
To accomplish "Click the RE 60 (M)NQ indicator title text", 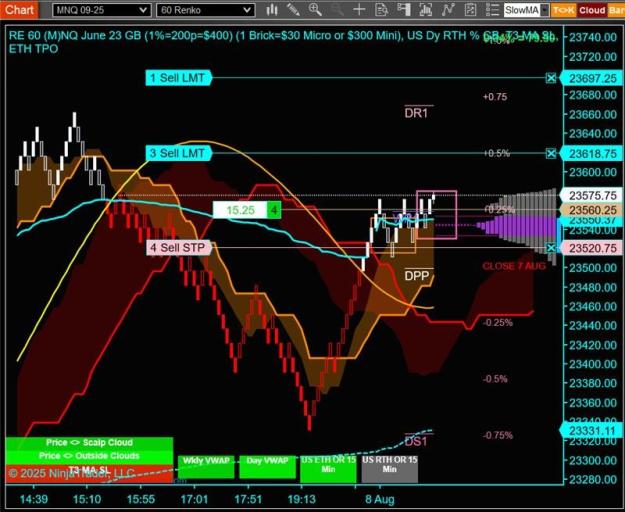I will [x=281, y=42].
